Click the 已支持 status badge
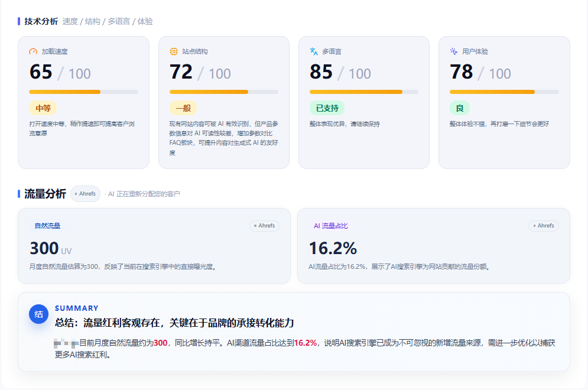 (327, 108)
